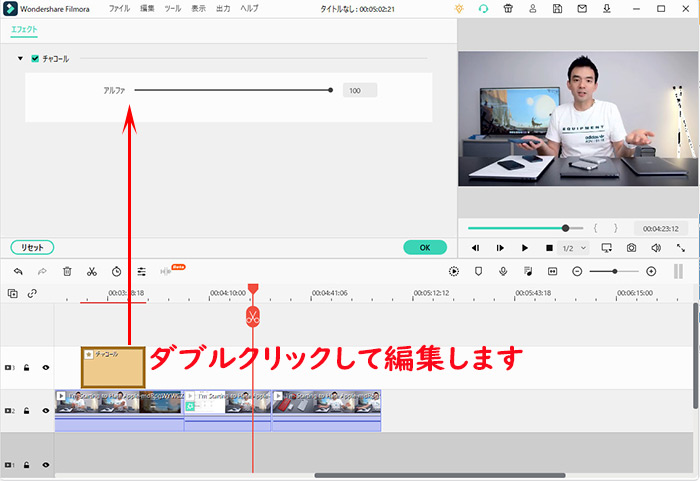700x481 pixels.
Task: Click the preview progress slider handle
Action: point(566,228)
